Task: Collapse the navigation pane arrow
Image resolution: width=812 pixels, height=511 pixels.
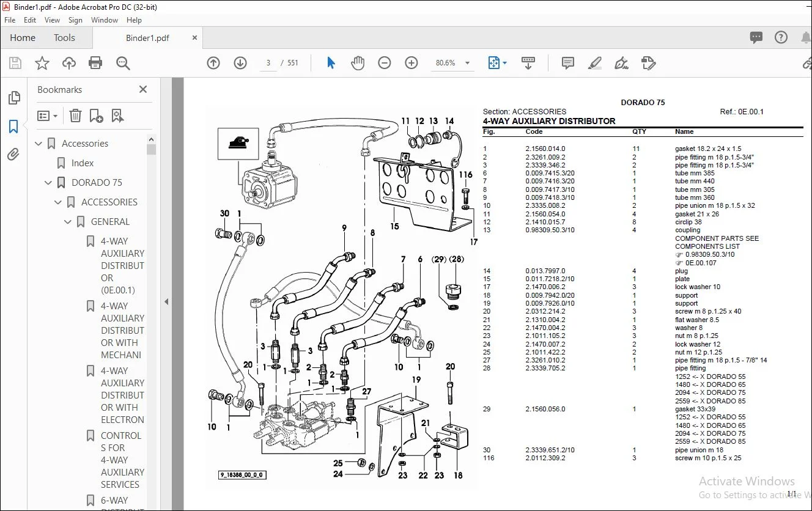Action: coord(165,301)
